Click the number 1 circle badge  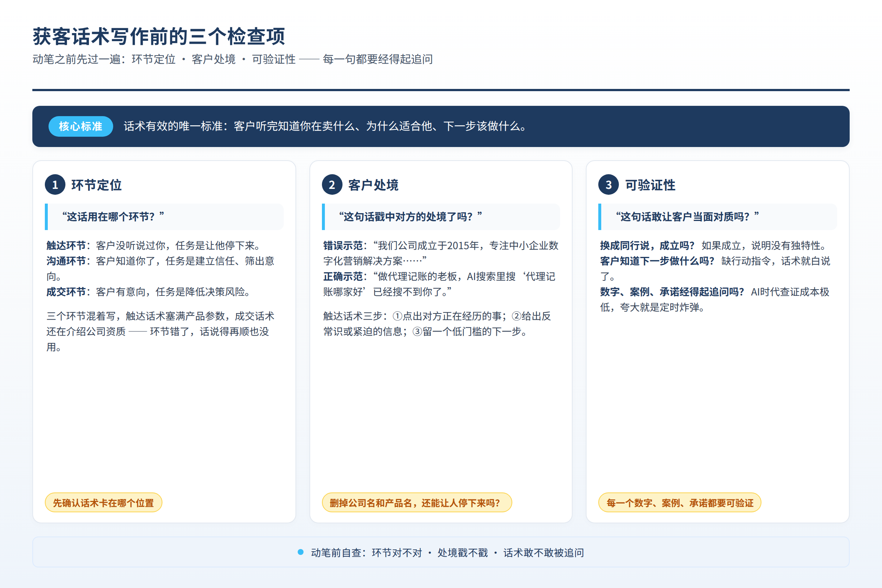55,184
